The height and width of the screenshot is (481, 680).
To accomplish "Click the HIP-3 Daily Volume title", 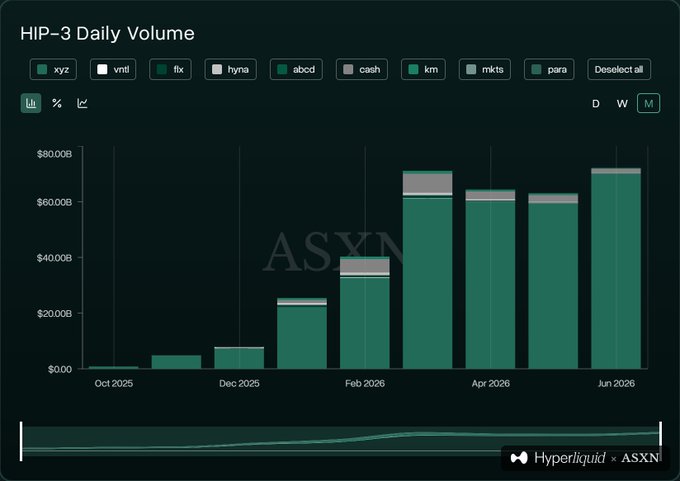I will (x=107, y=33).
